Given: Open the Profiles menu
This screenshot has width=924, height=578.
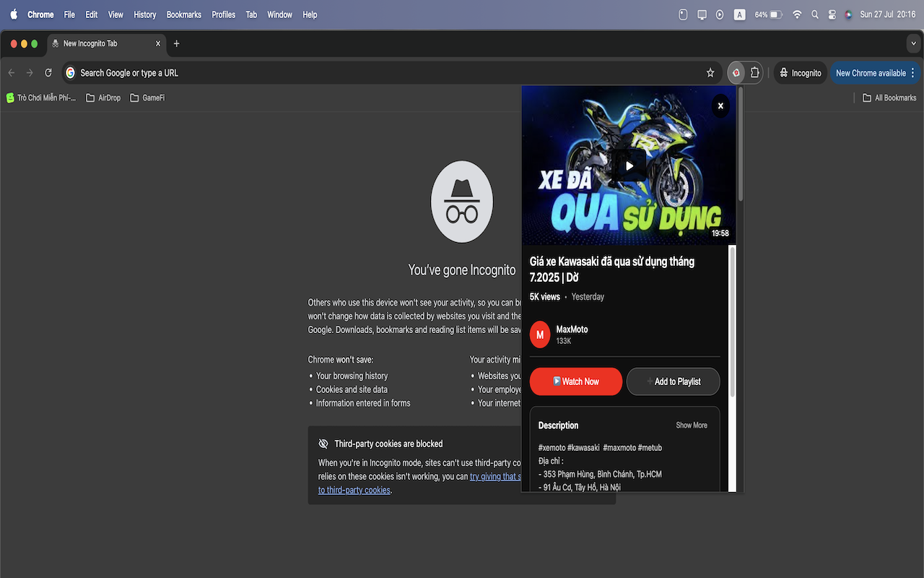Looking at the screenshot, I should tap(224, 14).
